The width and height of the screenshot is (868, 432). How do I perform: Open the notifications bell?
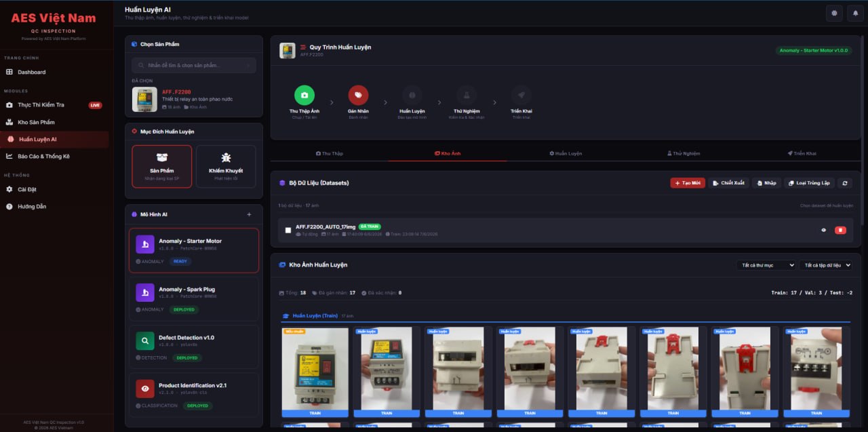pos(855,13)
